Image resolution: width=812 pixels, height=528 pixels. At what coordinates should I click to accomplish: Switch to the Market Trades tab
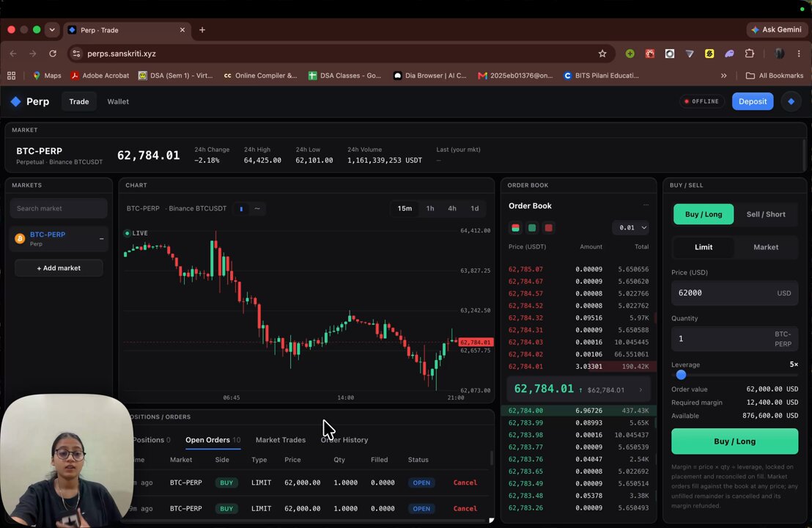(x=281, y=440)
